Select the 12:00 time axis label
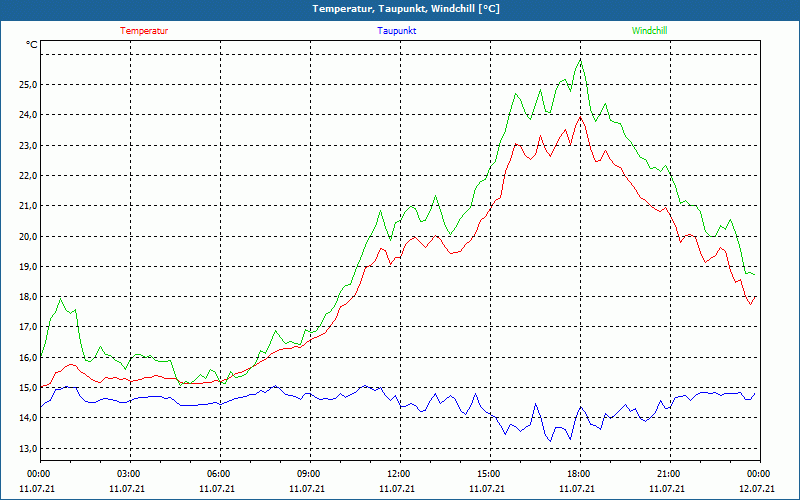Screen dimensions: 800x500 (399, 474)
